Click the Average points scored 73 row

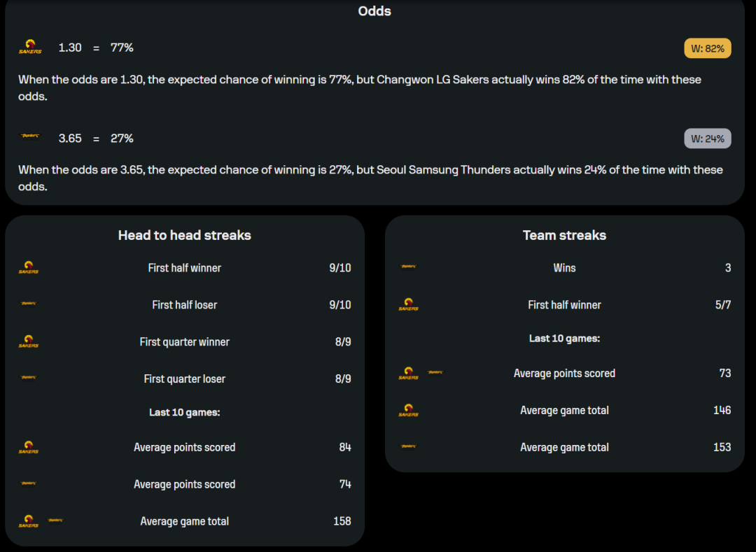(x=565, y=374)
